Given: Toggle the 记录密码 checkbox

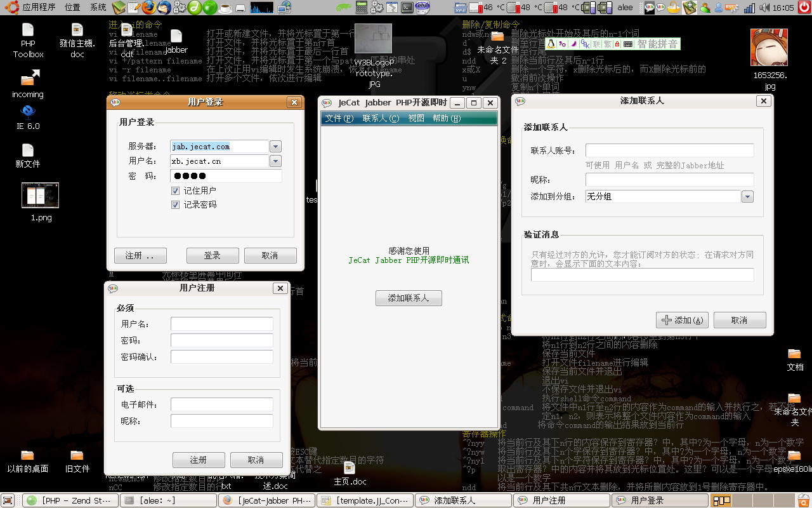Looking at the screenshot, I should pos(176,204).
